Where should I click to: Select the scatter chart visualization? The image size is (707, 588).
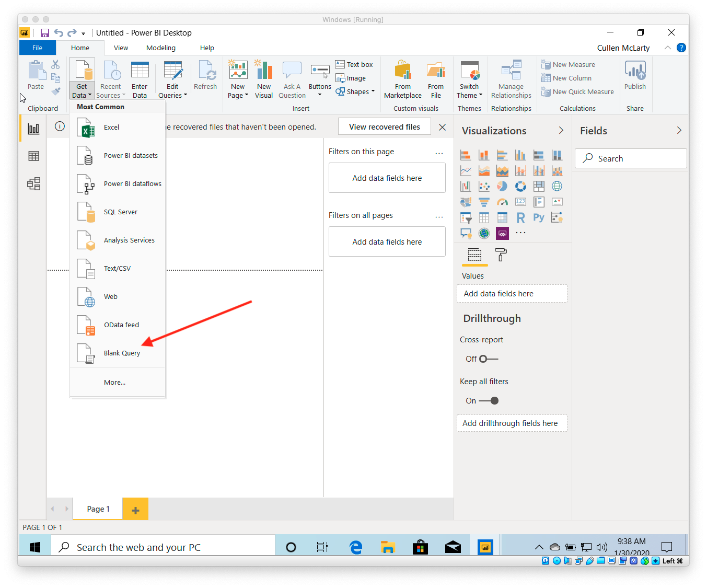coord(484,186)
